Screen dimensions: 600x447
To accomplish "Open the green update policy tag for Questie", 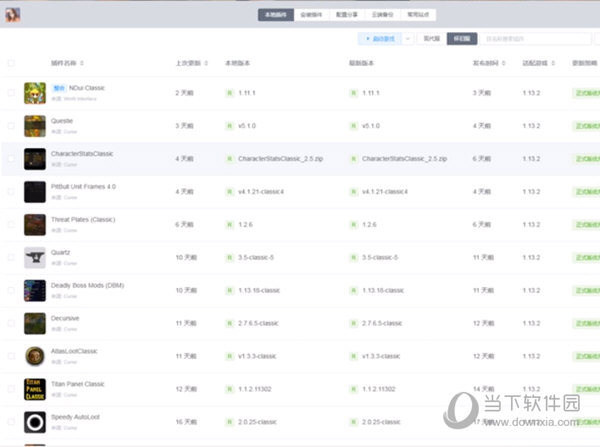I will 587,126.
